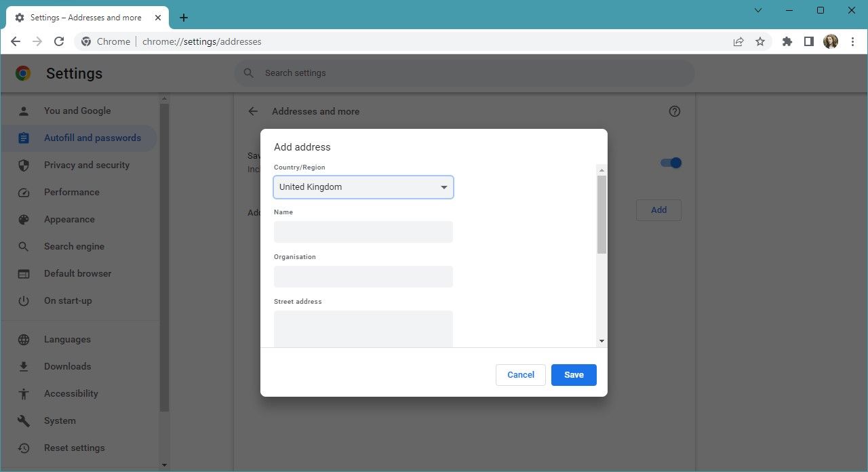Cancel the Add address dialog

(520, 374)
